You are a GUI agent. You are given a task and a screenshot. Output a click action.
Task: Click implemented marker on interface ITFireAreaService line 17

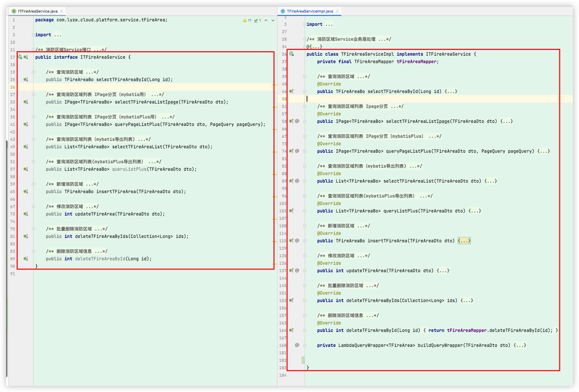tap(26, 57)
